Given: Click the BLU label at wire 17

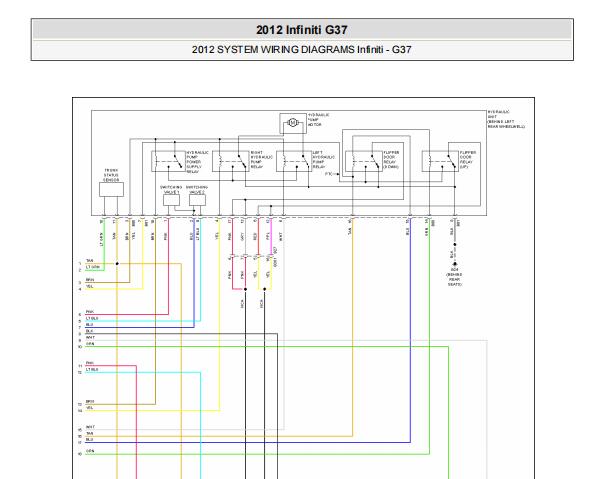Looking at the screenshot, I should point(89,440).
